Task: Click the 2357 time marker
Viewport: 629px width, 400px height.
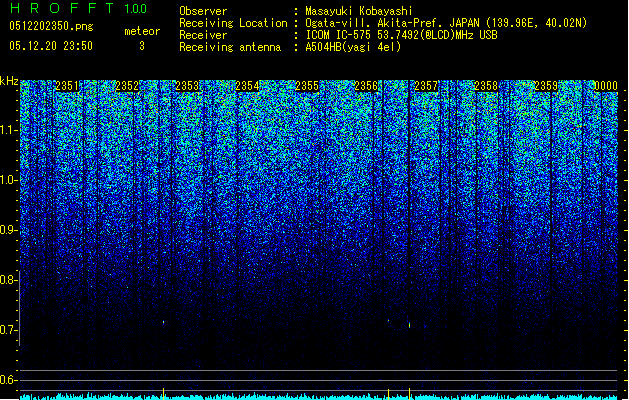Action: tap(426, 86)
